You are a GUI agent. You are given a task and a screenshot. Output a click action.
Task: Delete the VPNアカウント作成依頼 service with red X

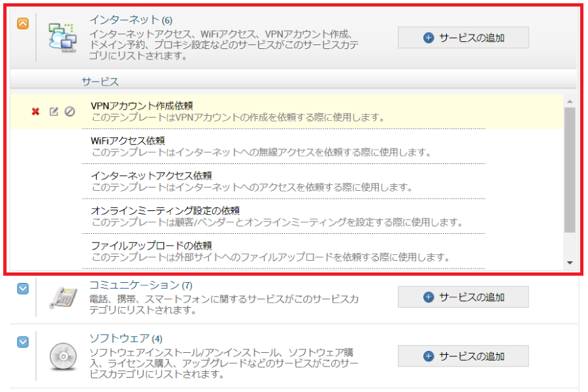36,112
